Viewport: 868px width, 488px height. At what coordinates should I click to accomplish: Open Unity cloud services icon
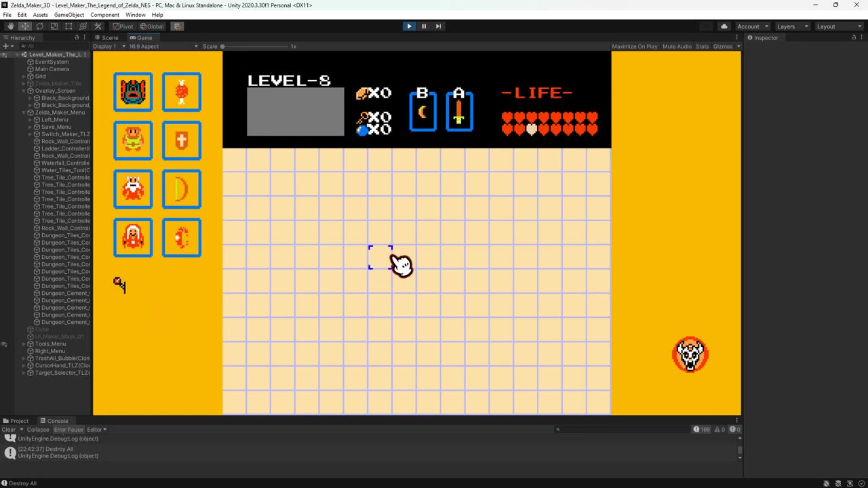coord(724,26)
